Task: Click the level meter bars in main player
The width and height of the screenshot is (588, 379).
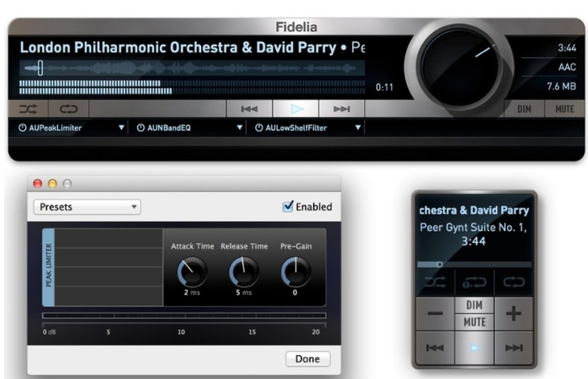Action: pyautogui.click(x=192, y=87)
